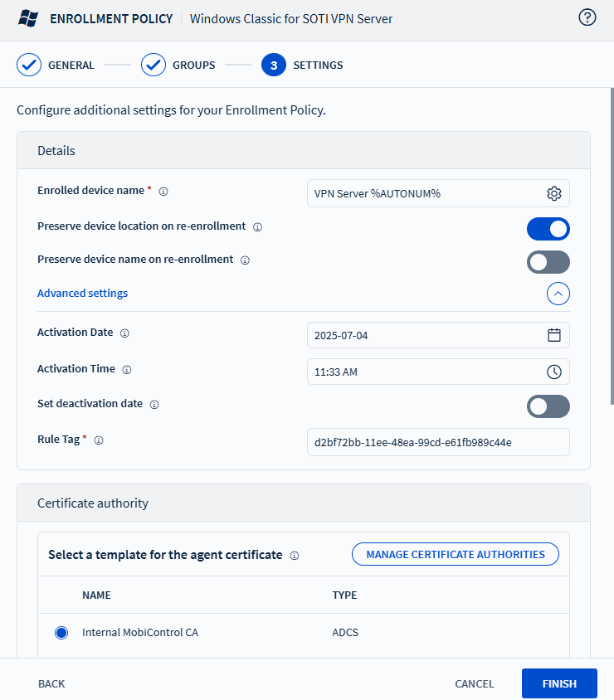Open the Activation Date calendar picker
Viewport: 614px width, 700px height.
tap(554, 335)
